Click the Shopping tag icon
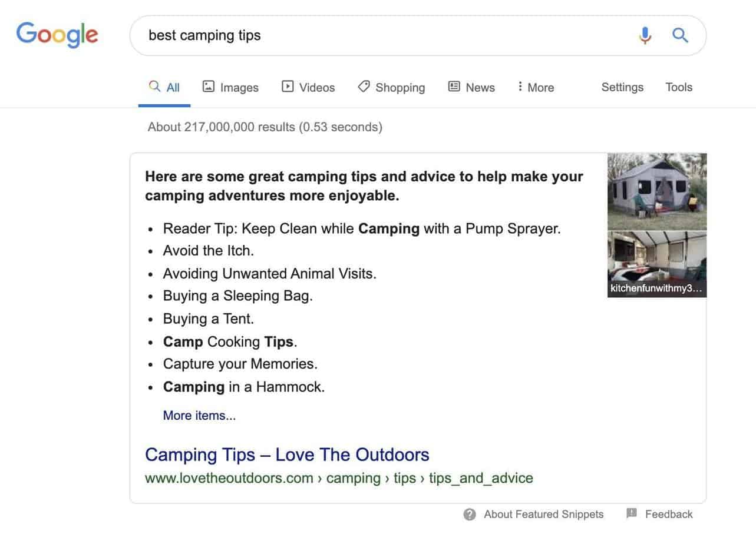The width and height of the screenshot is (756, 544). click(364, 87)
